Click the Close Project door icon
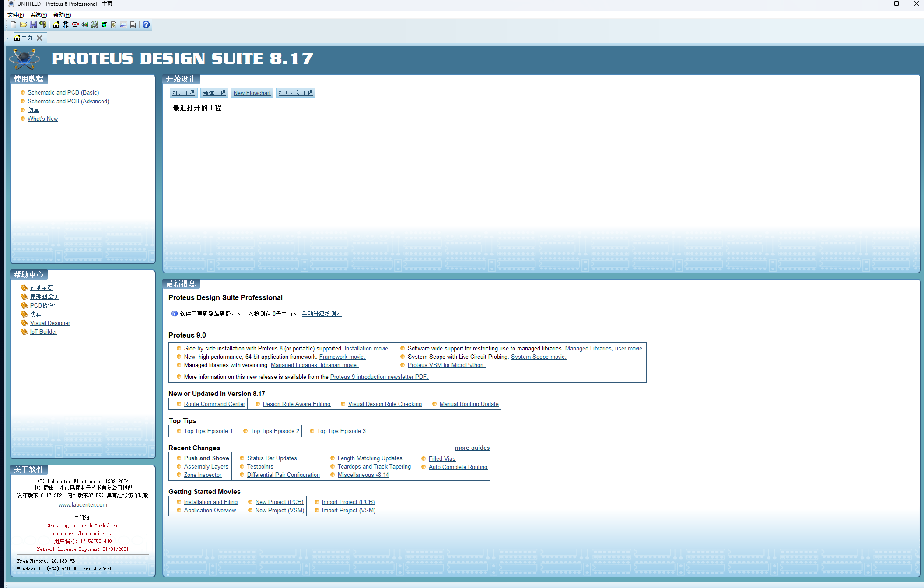 pyautogui.click(x=43, y=25)
